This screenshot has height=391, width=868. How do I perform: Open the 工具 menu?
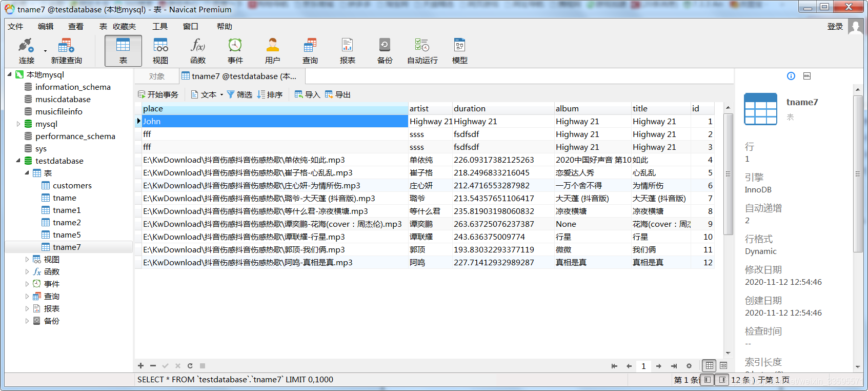click(160, 26)
